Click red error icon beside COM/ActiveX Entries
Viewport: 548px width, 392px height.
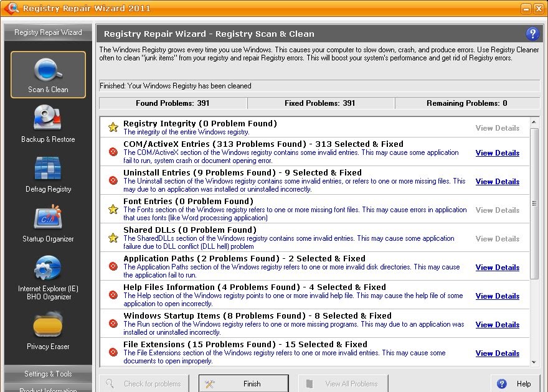pyautogui.click(x=113, y=152)
